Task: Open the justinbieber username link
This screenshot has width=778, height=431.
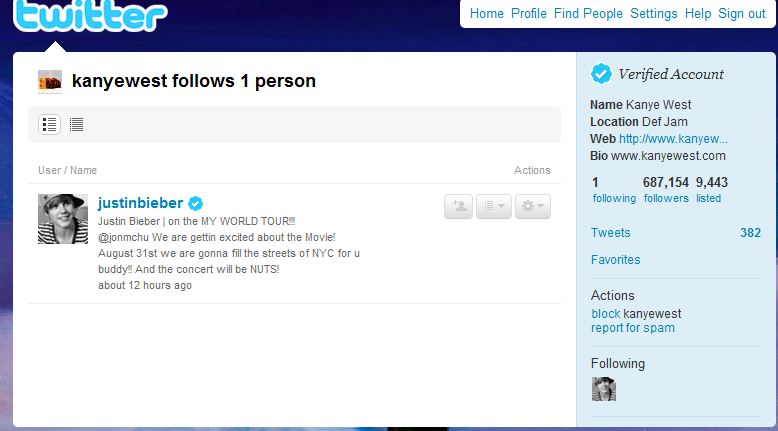Action: 140,203
